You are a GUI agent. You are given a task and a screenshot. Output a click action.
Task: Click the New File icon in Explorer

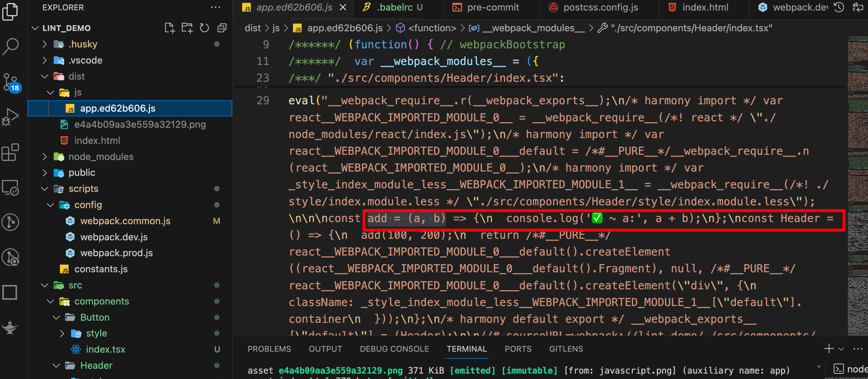[170, 28]
